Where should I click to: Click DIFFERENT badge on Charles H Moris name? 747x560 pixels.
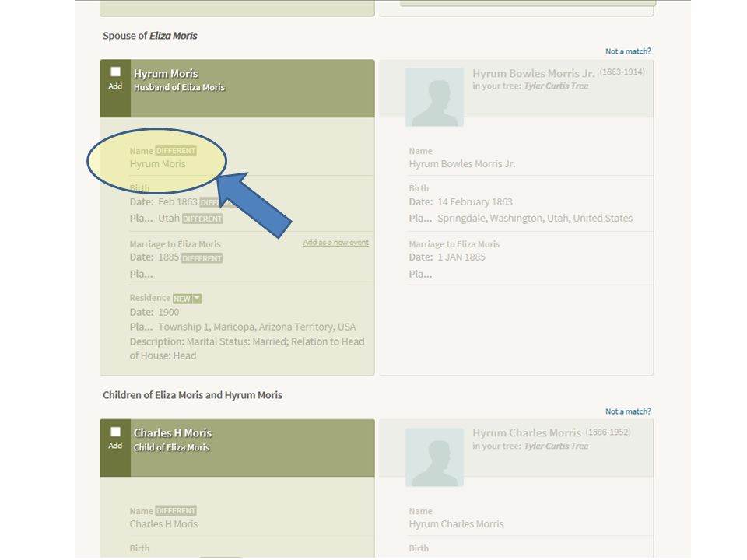pyautogui.click(x=176, y=511)
